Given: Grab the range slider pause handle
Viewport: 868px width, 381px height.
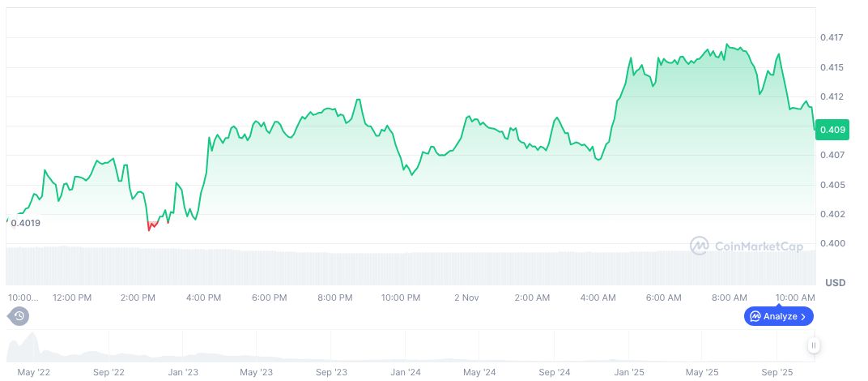Looking at the screenshot, I should (813, 346).
